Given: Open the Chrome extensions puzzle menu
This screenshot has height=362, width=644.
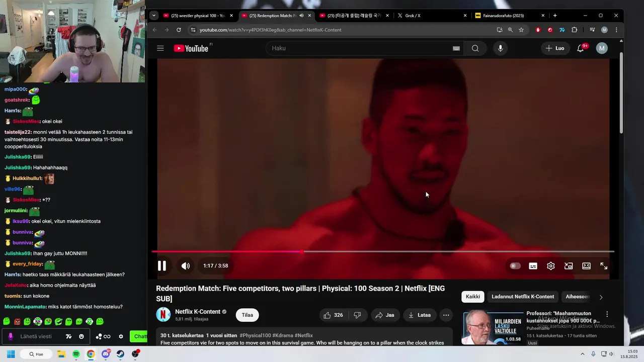Looking at the screenshot, I should click(x=574, y=30).
